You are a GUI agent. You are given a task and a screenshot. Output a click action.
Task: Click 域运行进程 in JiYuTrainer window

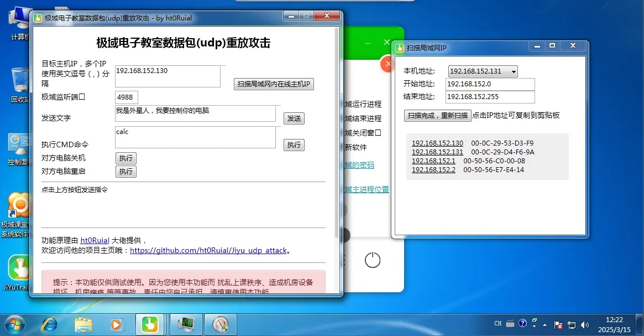[x=363, y=104]
